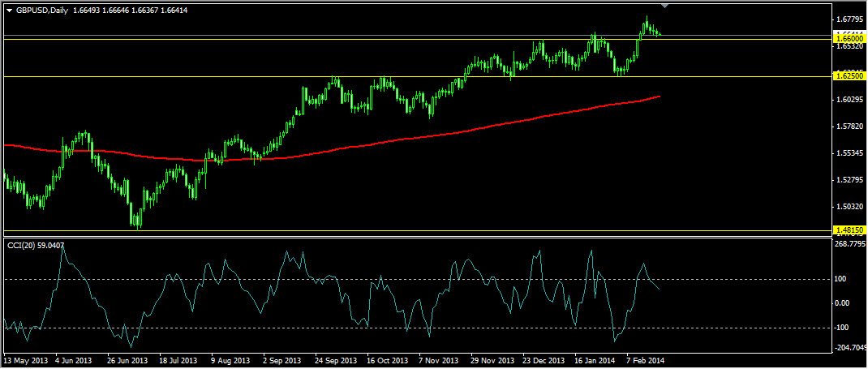Click the triangle icon beside GBPUSD,Daily title
The height and width of the screenshot is (369, 868).
9,11
